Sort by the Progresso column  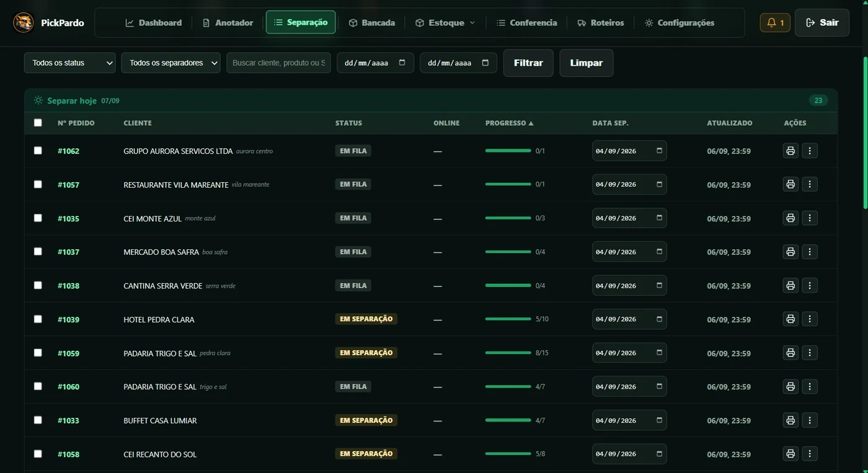(509, 123)
